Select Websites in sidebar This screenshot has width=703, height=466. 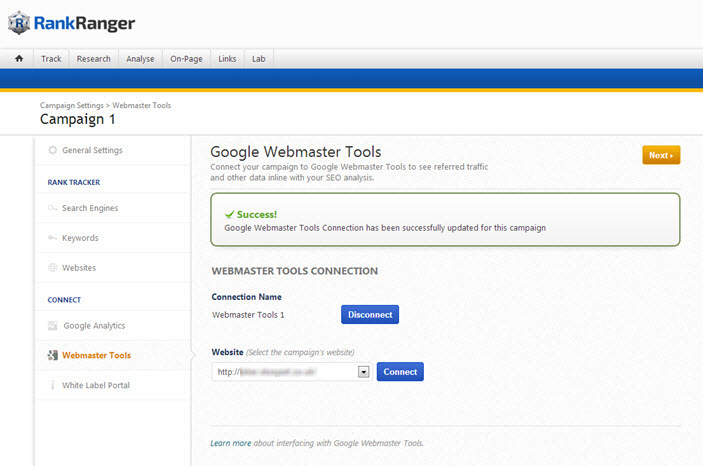79,268
